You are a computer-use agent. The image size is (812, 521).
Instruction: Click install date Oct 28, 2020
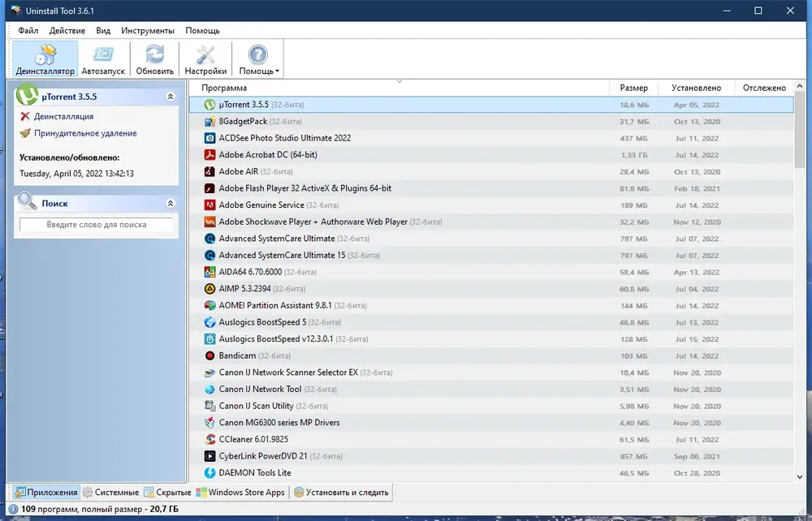pyautogui.click(x=697, y=473)
